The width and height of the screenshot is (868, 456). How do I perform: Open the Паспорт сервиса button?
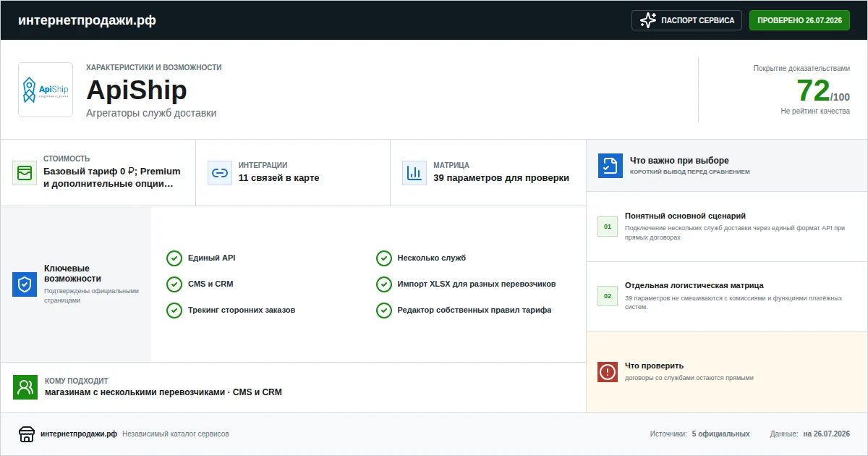tap(687, 20)
